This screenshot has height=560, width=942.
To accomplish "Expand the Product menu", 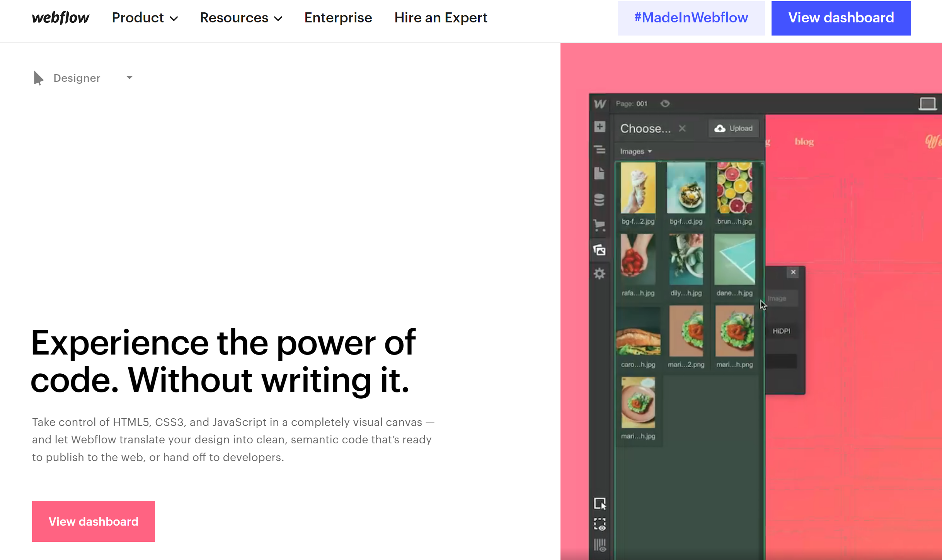I will (x=145, y=18).
